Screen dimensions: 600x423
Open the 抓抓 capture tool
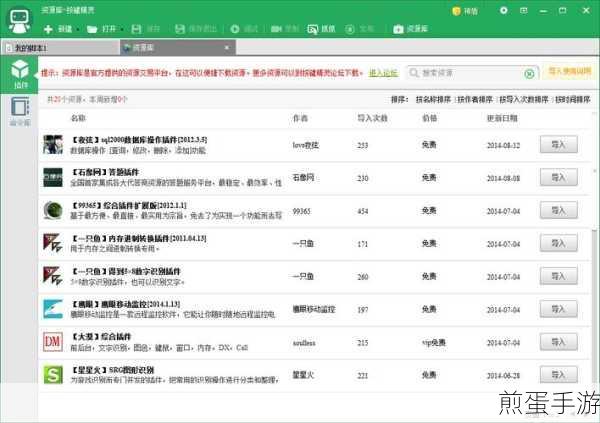click(321, 29)
